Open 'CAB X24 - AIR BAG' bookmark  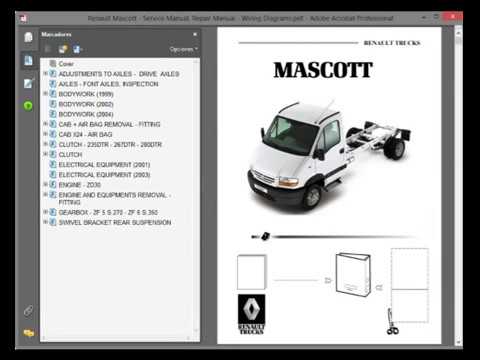[85, 134]
